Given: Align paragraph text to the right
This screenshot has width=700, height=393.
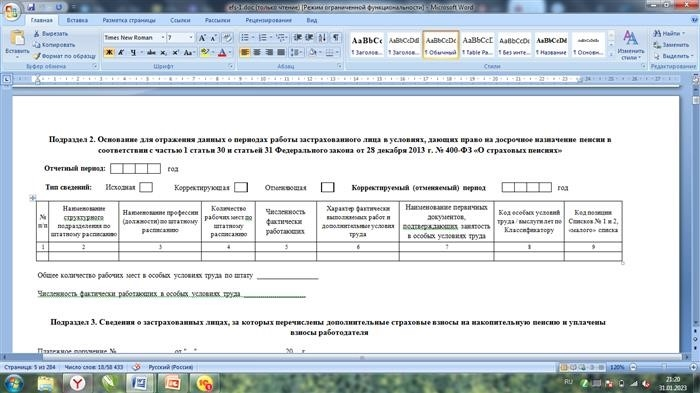Looking at the screenshot, I should [x=269, y=53].
